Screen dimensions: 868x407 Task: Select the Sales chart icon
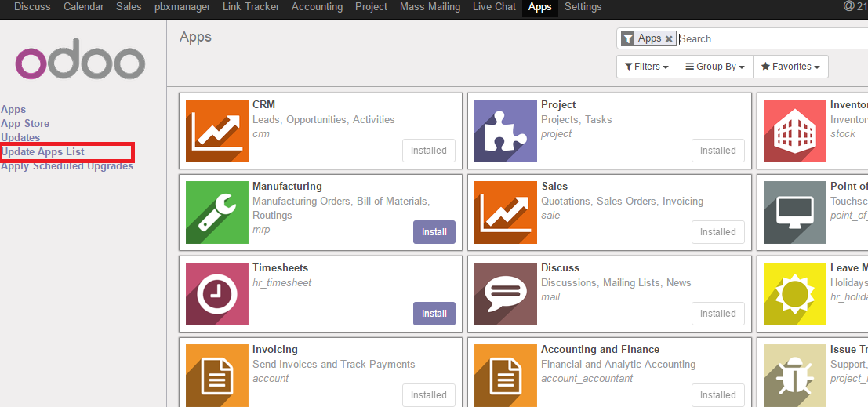tap(506, 212)
